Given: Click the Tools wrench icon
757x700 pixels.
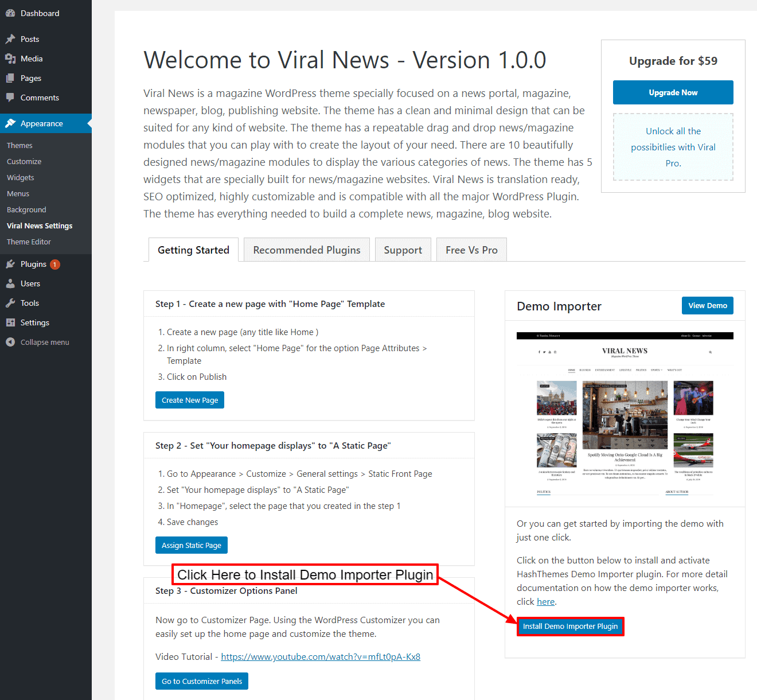Looking at the screenshot, I should click(x=10, y=303).
